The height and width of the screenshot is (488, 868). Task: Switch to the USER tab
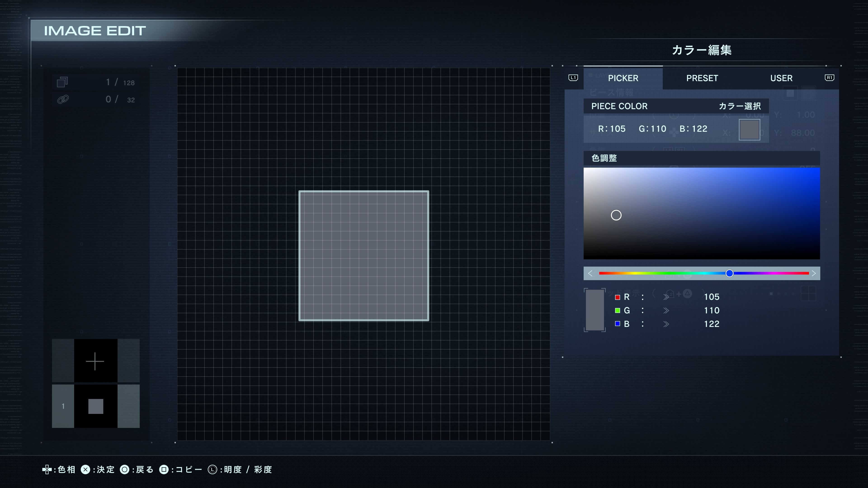(x=781, y=78)
